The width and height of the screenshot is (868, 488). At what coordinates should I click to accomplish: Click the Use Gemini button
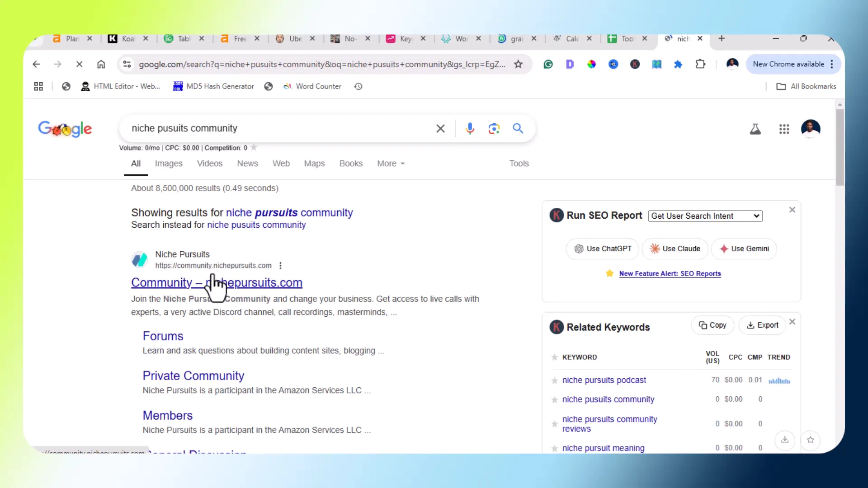(x=744, y=249)
